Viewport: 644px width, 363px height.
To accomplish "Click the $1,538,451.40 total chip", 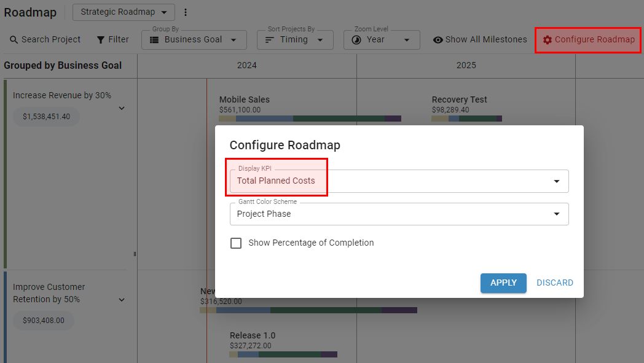I will coord(47,117).
